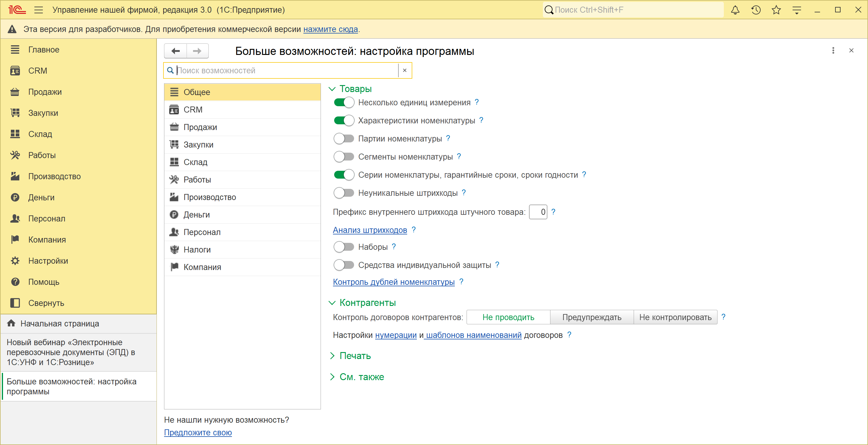Focus the barcode prefix input field
The width and height of the screenshot is (868, 445).
click(x=538, y=212)
